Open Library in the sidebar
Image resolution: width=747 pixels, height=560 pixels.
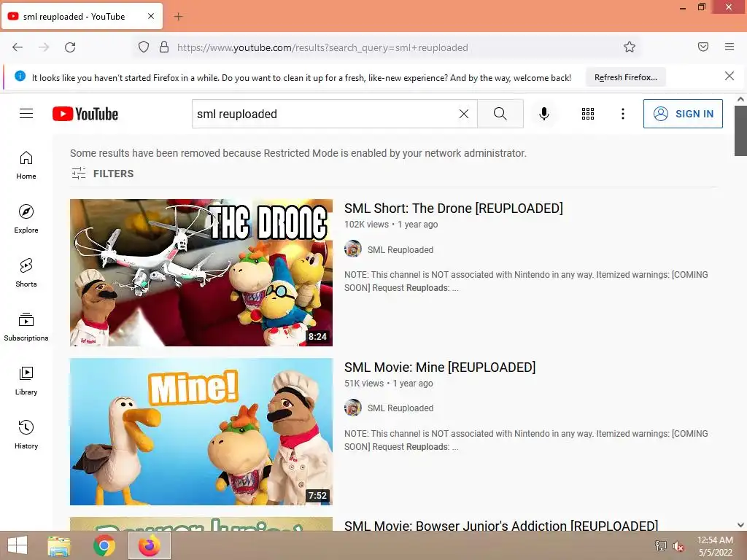pyautogui.click(x=26, y=381)
